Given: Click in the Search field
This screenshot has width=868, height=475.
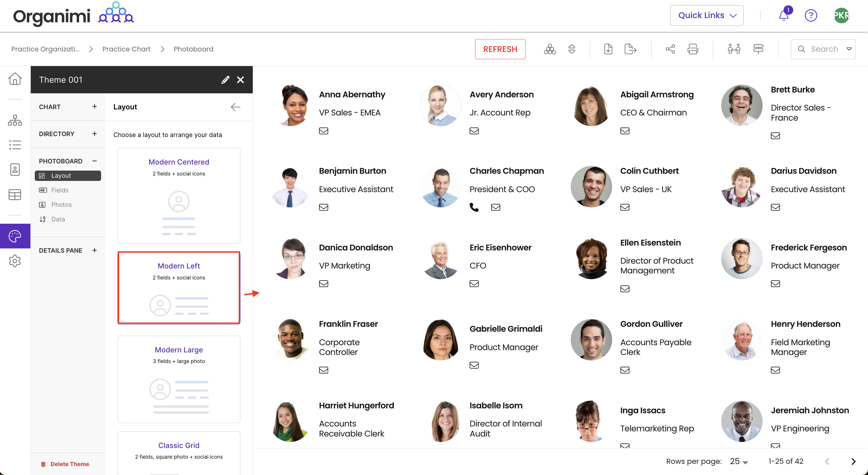Looking at the screenshot, I should [x=823, y=49].
